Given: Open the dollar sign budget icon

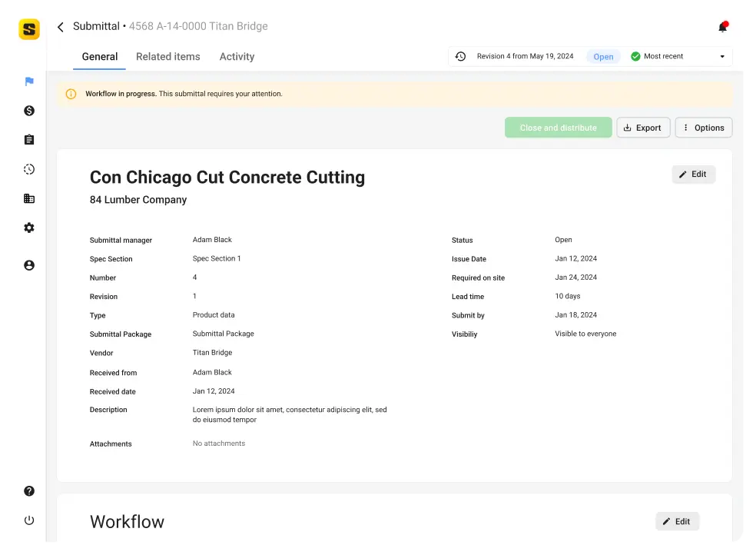Looking at the screenshot, I should (x=29, y=111).
